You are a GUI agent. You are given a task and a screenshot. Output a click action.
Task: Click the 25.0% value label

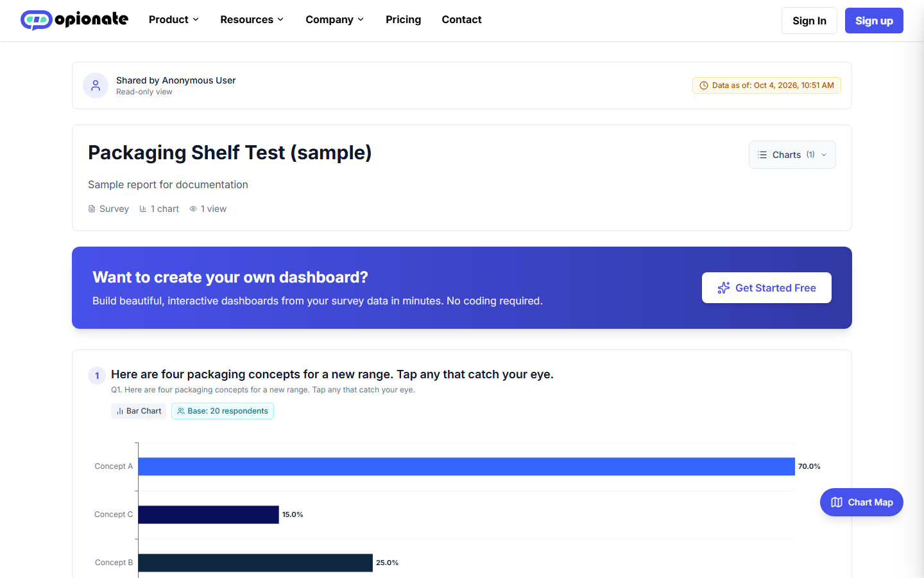pos(387,563)
